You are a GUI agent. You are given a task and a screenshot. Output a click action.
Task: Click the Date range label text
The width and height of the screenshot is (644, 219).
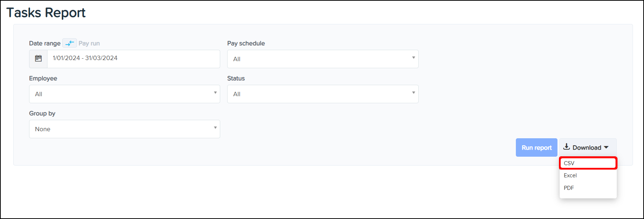(45, 43)
